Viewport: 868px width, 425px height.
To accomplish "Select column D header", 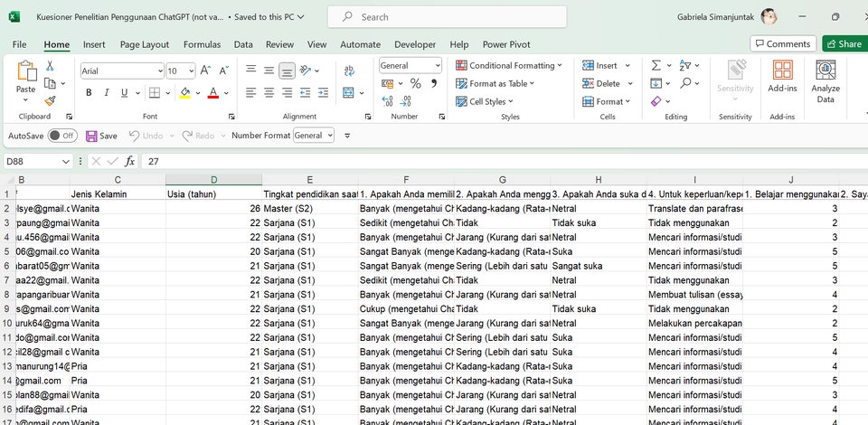I will coord(213,179).
